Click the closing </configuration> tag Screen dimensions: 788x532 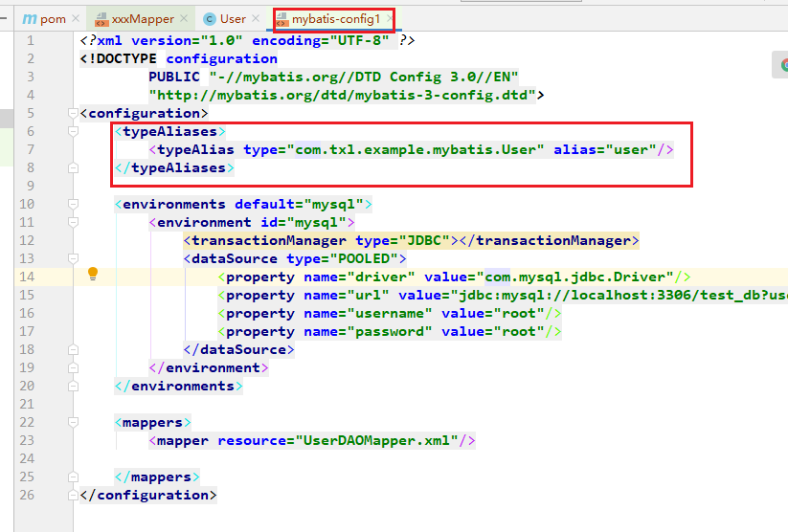pos(148,495)
